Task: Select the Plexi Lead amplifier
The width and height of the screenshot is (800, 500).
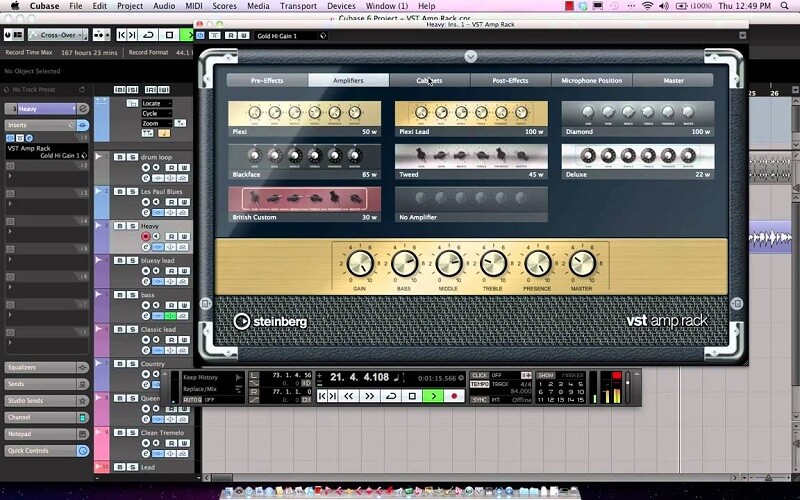Action: [x=471, y=118]
